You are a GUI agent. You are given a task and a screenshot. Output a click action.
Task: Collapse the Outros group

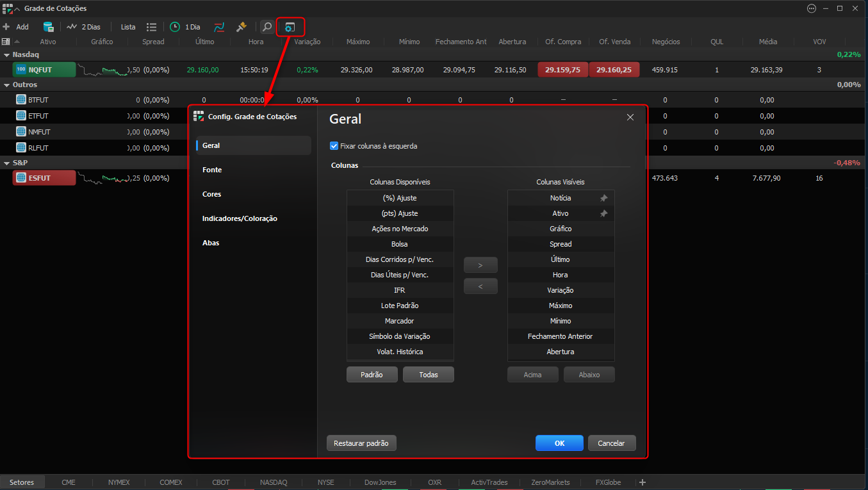point(7,85)
